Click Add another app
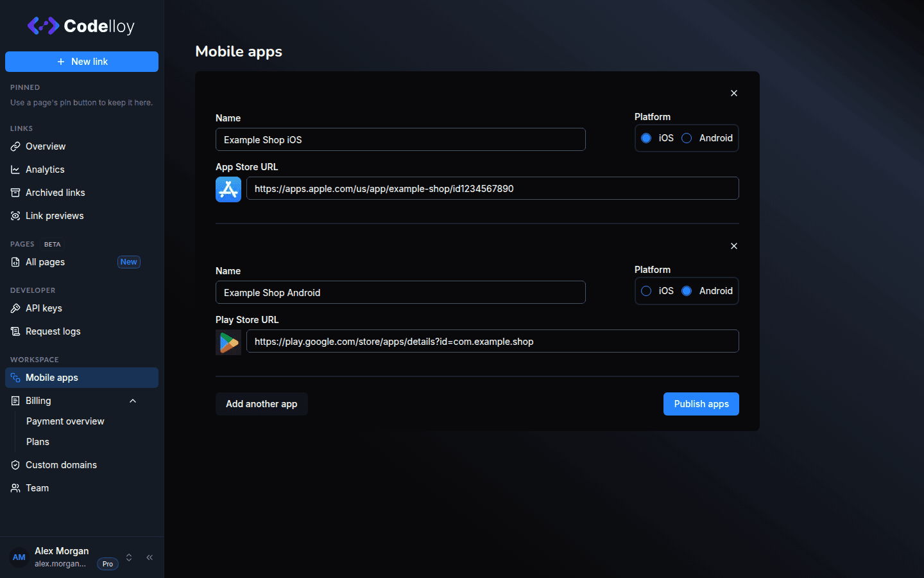 [262, 404]
